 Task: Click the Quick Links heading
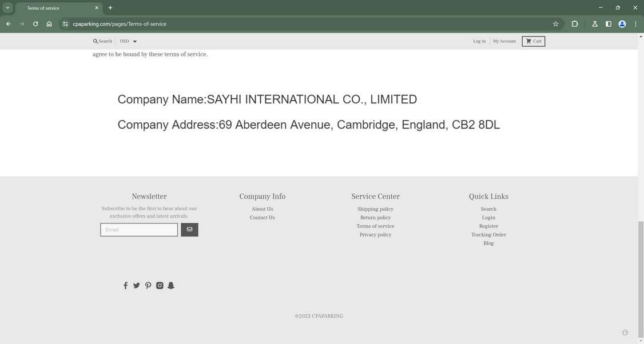488,196
